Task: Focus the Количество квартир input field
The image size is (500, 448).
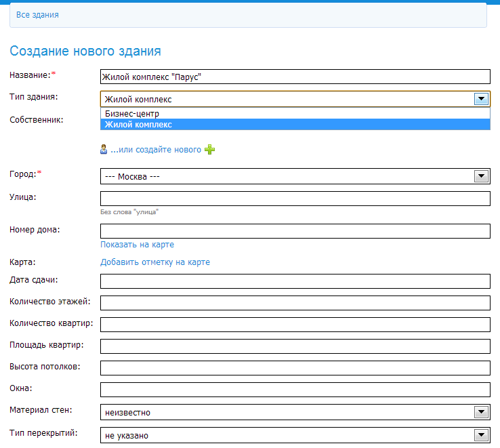Action: (x=295, y=325)
